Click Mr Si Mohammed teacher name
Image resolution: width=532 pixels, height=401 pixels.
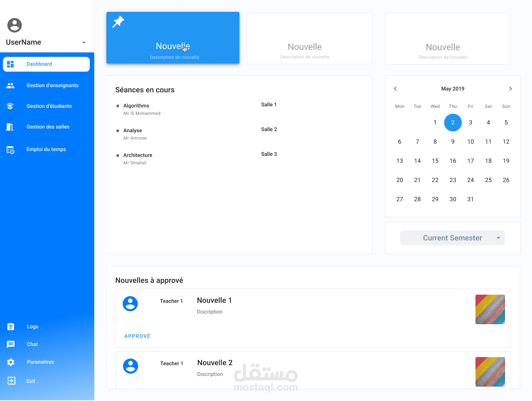click(142, 114)
